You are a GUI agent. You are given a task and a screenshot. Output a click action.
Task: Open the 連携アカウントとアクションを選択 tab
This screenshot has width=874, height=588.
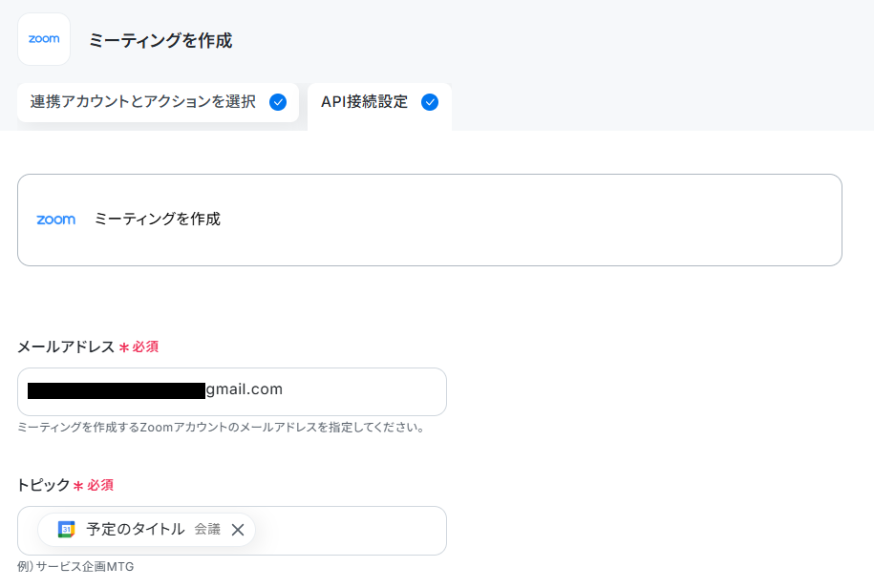click(x=159, y=102)
